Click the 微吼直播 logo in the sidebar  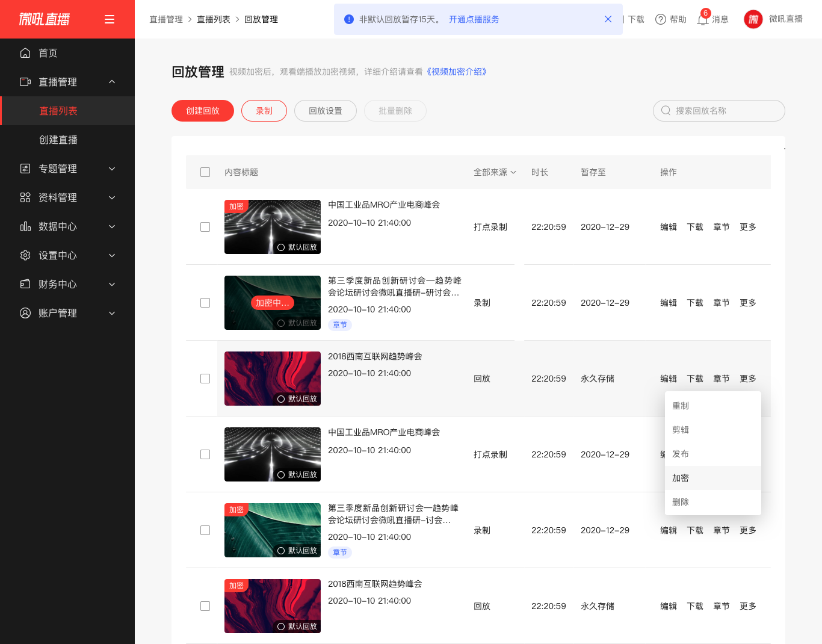click(x=44, y=19)
